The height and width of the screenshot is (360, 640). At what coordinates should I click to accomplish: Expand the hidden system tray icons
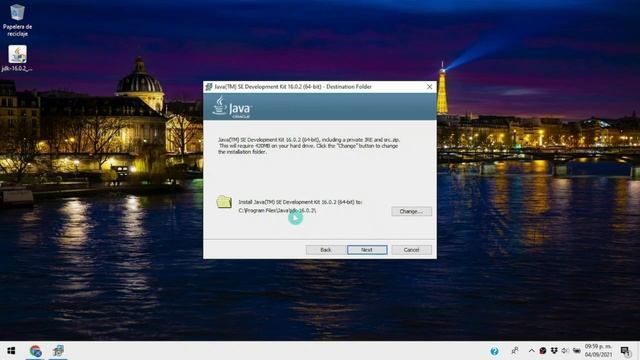531,351
